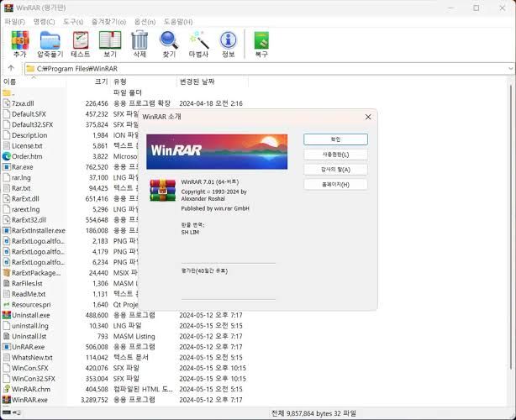Open the 파일(F) menu
The image size is (516, 420).
tap(14, 21)
